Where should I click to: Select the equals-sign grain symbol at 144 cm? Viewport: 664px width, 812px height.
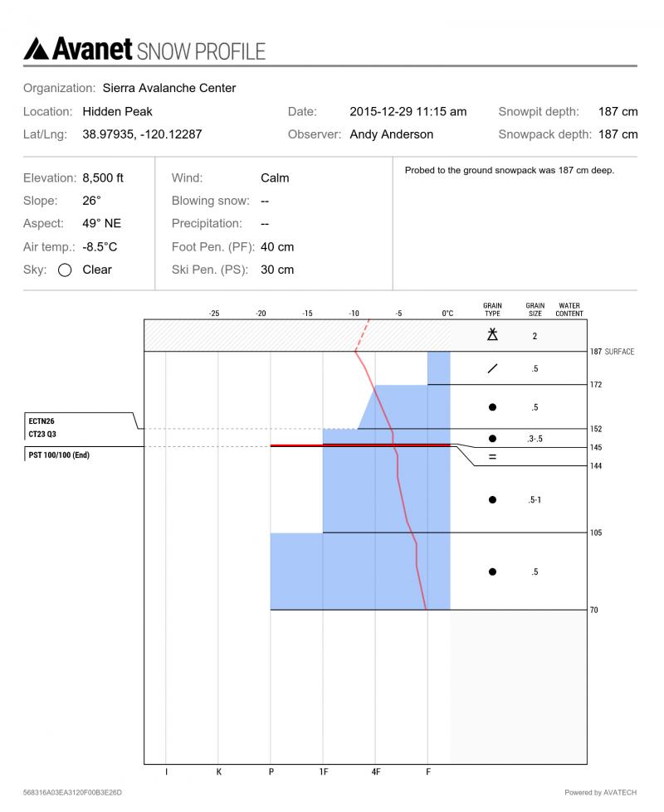tap(492, 457)
